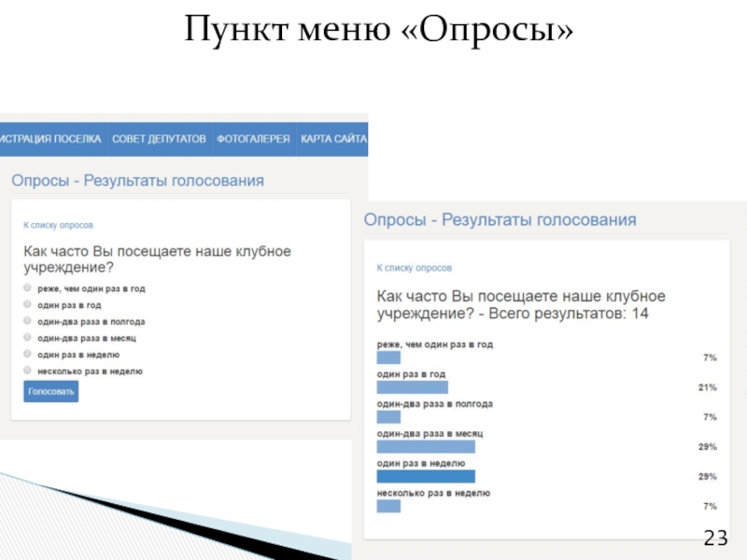Click dark result bar for 'один раз в неделю'
747x560 pixels.
(x=426, y=476)
